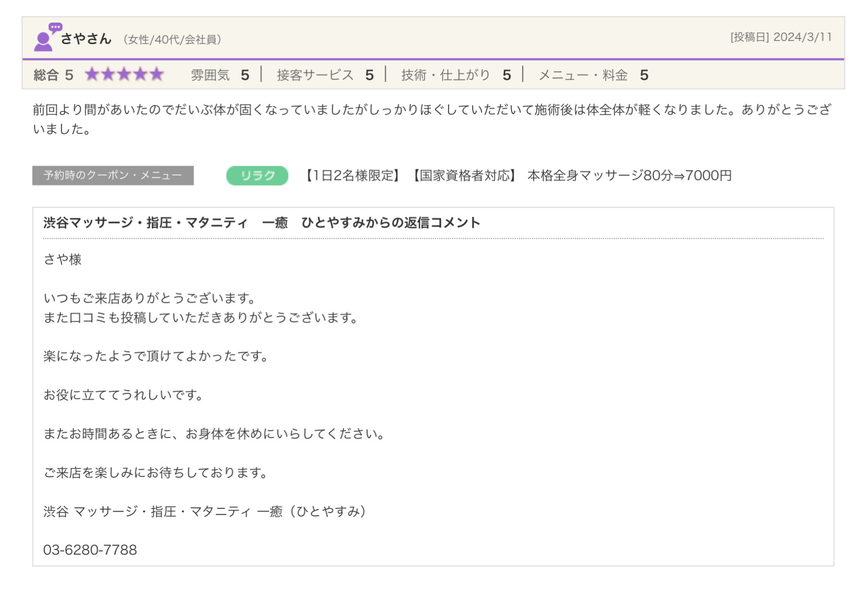Screen dimensions: 868x591
Task: Click the salon signature 一癒(ひとやすみ)
Action: click(x=205, y=511)
